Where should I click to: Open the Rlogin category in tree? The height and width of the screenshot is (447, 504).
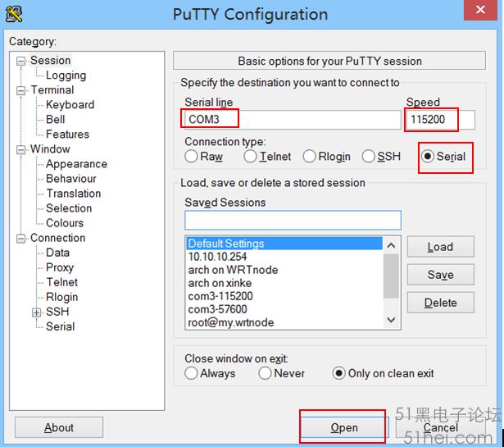pyautogui.click(x=61, y=297)
